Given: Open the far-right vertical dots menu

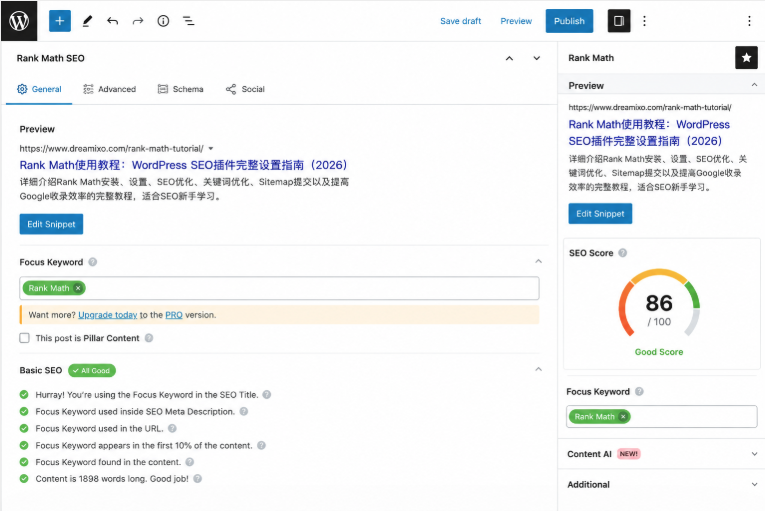Looking at the screenshot, I should coord(749,21).
